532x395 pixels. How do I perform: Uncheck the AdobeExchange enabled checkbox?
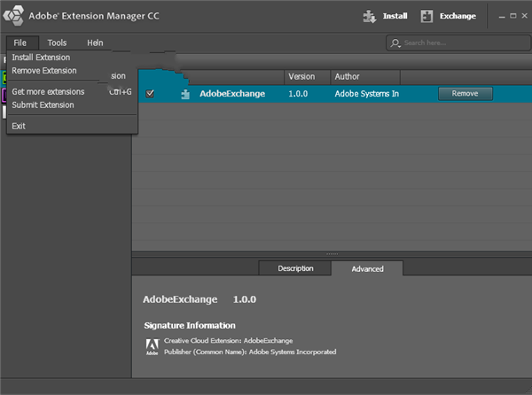150,94
